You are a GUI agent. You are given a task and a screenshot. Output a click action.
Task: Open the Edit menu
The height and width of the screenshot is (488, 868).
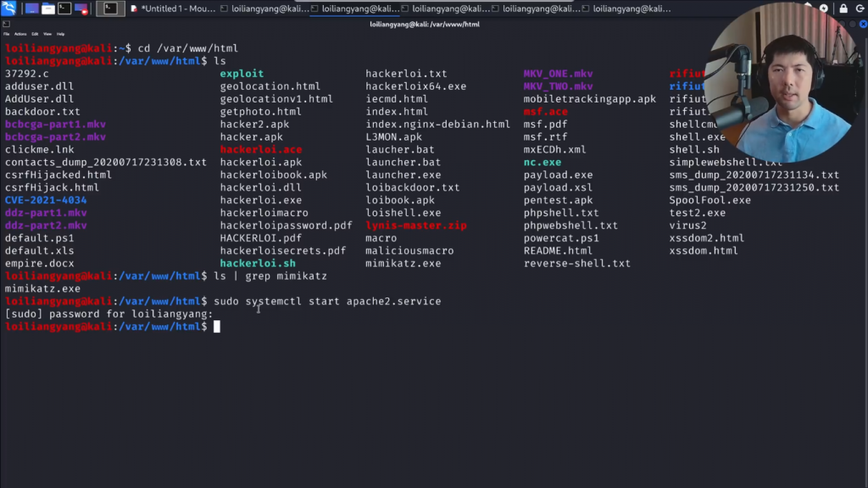point(35,34)
